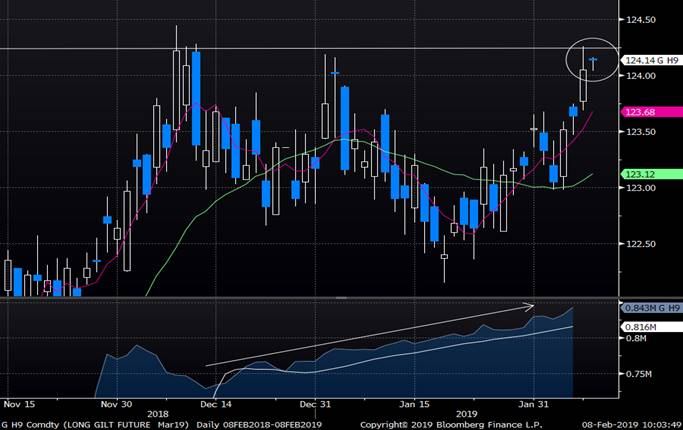683x430 pixels.
Task: Click the Nov 30 date axis label
Action: pos(116,404)
